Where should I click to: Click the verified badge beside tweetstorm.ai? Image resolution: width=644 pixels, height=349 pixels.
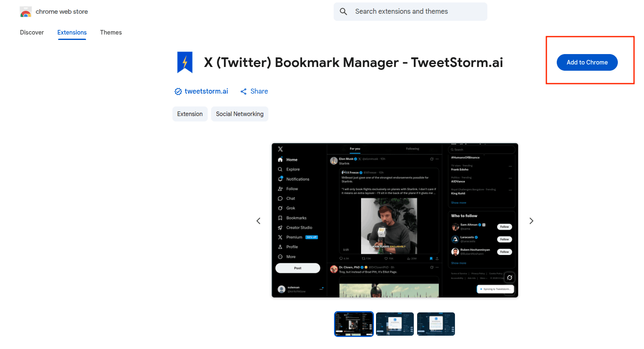[x=178, y=92]
